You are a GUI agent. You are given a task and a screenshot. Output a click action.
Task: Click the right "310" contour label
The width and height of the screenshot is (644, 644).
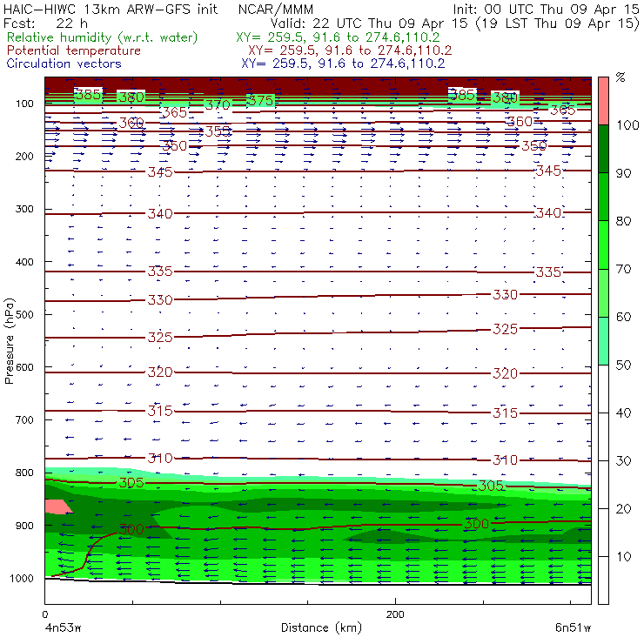coord(505,460)
